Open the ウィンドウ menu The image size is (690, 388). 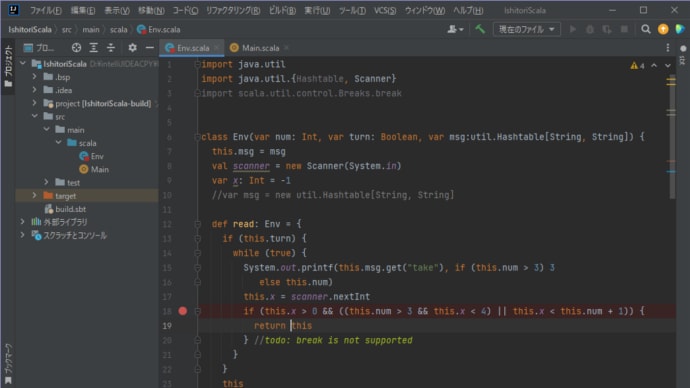(x=424, y=10)
